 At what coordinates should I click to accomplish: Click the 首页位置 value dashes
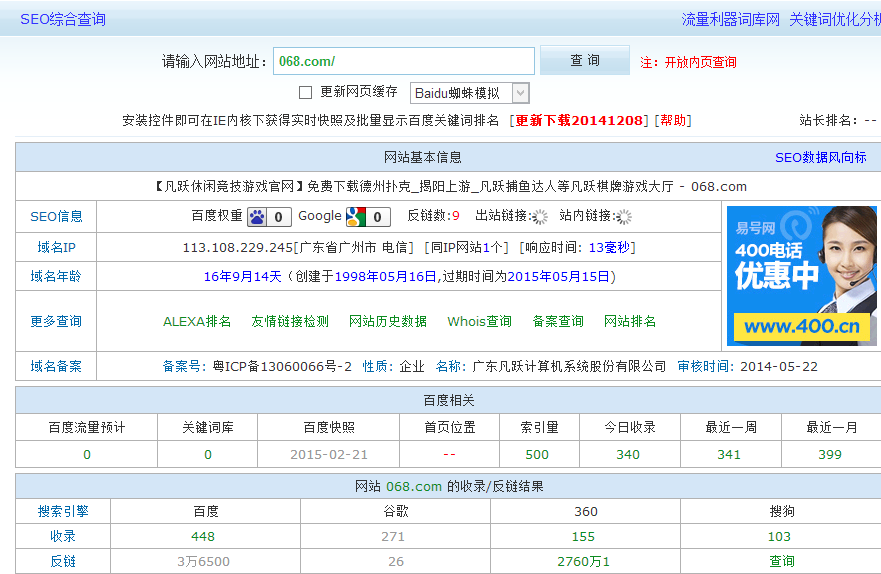(x=449, y=455)
